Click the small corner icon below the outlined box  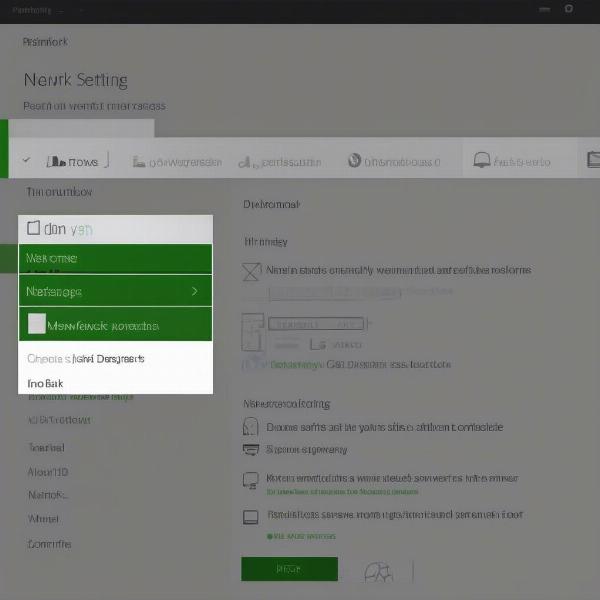click(x=318, y=344)
